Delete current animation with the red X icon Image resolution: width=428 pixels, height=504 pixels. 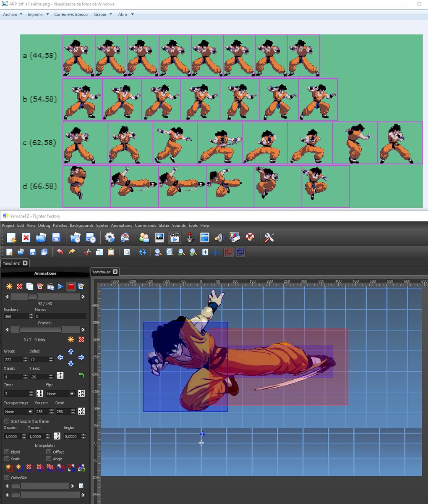click(x=19, y=286)
